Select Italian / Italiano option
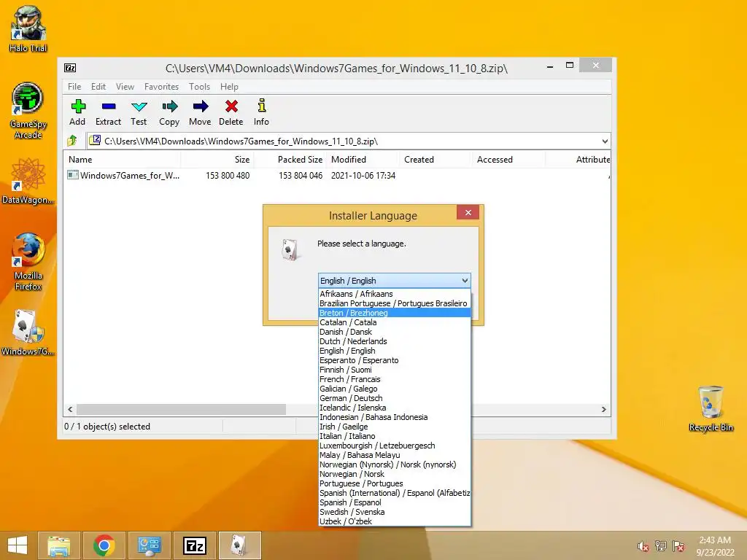The image size is (747, 560). 395,436
